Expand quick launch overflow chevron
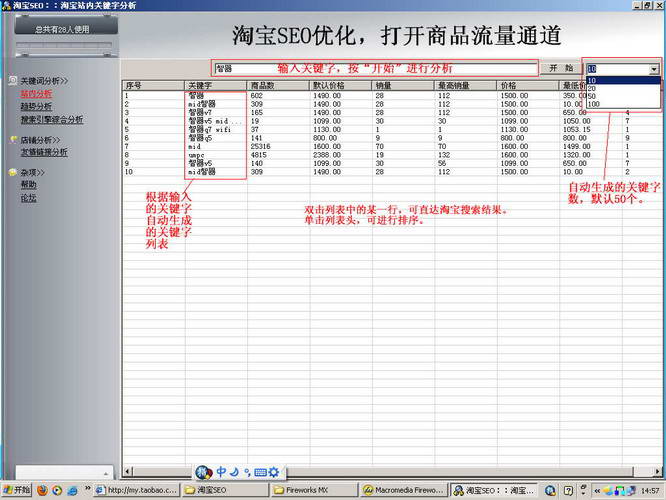Image resolution: width=666 pixels, height=500 pixels. click(x=87, y=488)
